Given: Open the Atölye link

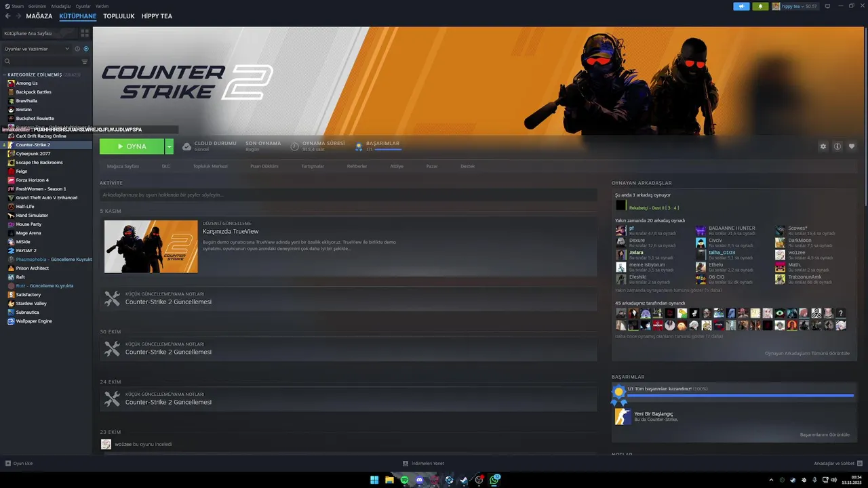Looking at the screenshot, I should tap(397, 166).
